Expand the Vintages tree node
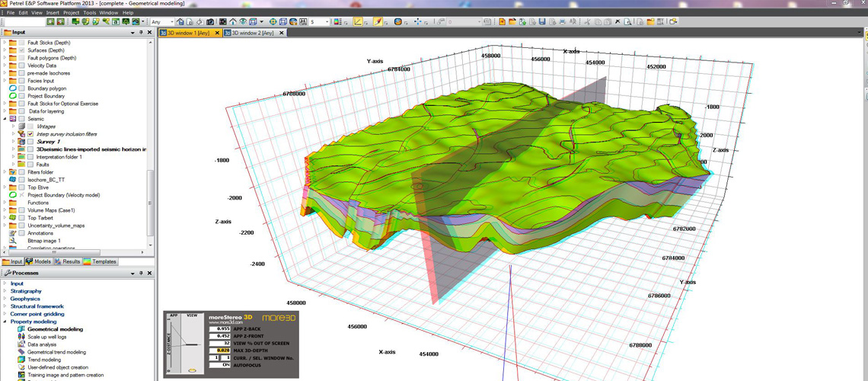 point(14,126)
